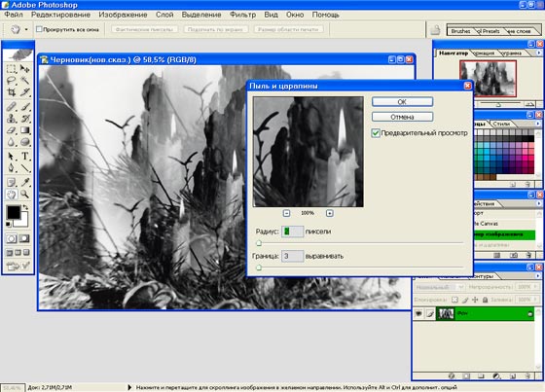Click the Граница input field
545x392 pixels.
click(292, 256)
